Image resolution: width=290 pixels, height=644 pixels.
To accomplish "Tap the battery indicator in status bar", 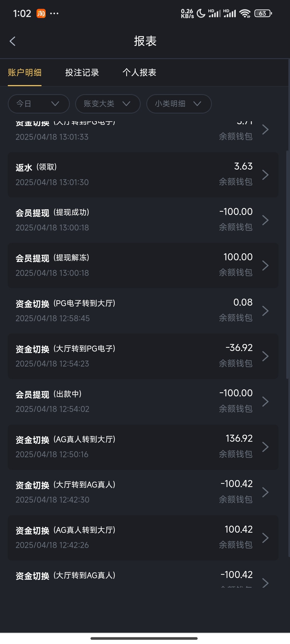I will click(263, 13).
